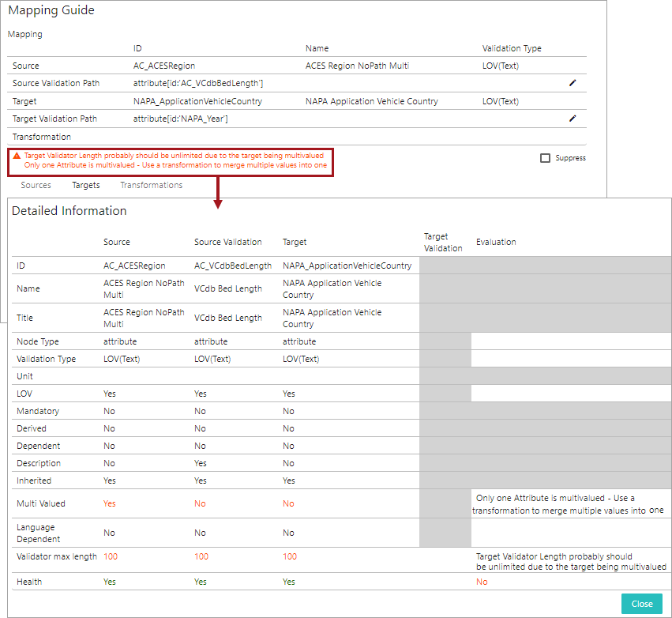
Task: Click the red warning triangle icon
Action: coord(17,156)
